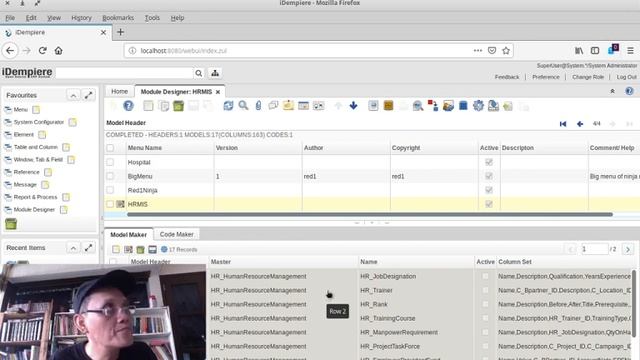Click the green icon below Favourites list

pyautogui.click(x=11, y=224)
